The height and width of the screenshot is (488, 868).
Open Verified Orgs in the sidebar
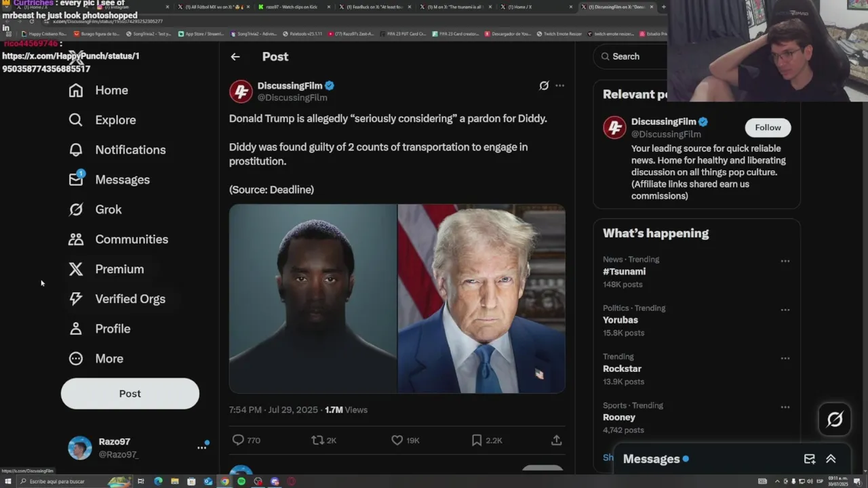pyautogui.click(x=117, y=299)
